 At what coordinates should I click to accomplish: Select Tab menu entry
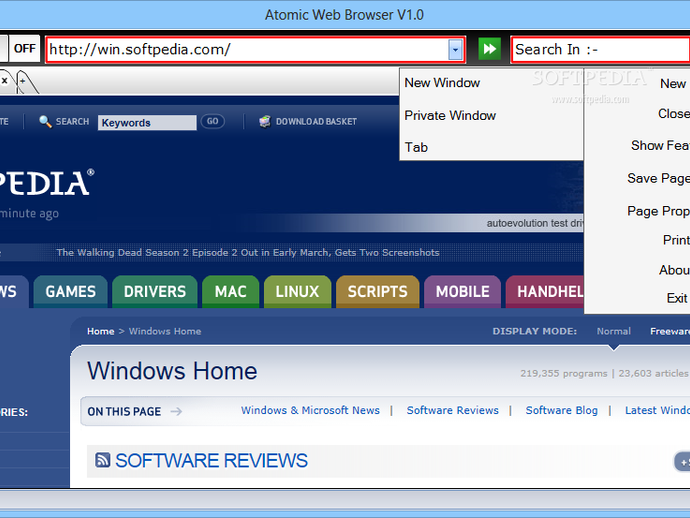(x=416, y=147)
